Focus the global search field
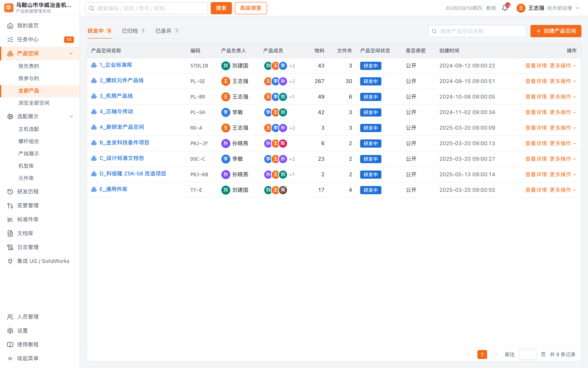Image resolution: width=588 pixels, height=368 pixels. click(147, 8)
